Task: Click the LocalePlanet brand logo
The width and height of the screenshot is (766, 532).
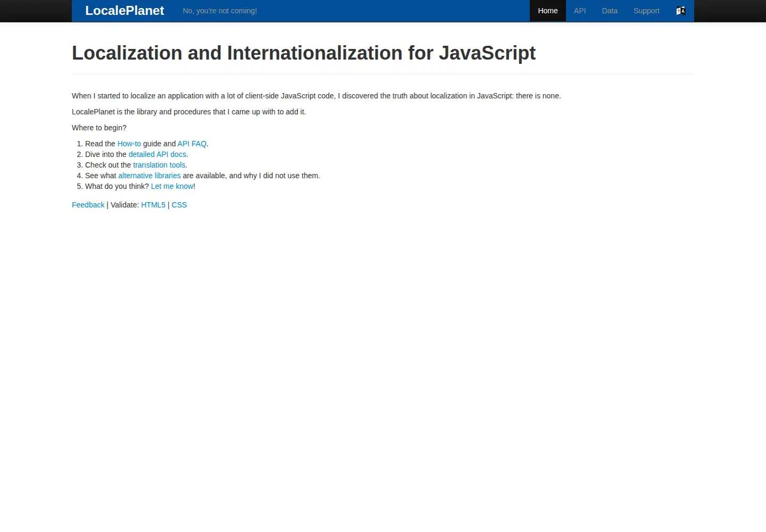Action: coord(124,11)
